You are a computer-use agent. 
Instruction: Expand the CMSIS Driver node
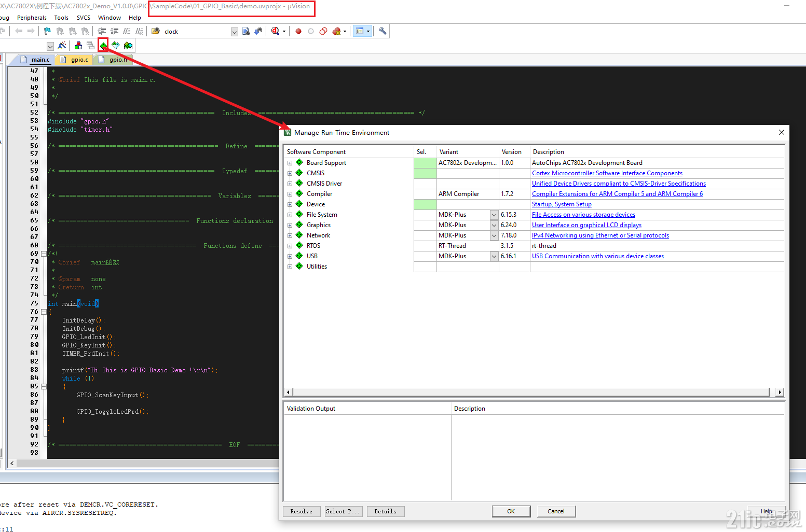coord(290,184)
